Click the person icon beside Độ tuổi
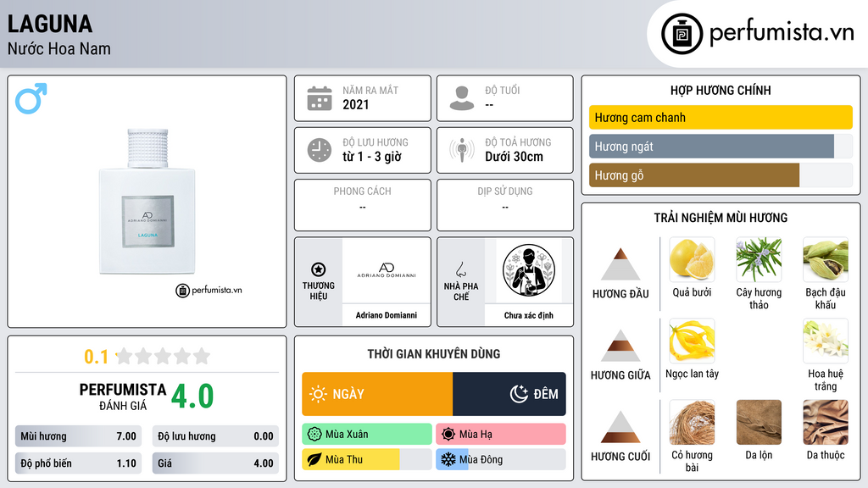The height and width of the screenshot is (488, 868). [x=462, y=98]
